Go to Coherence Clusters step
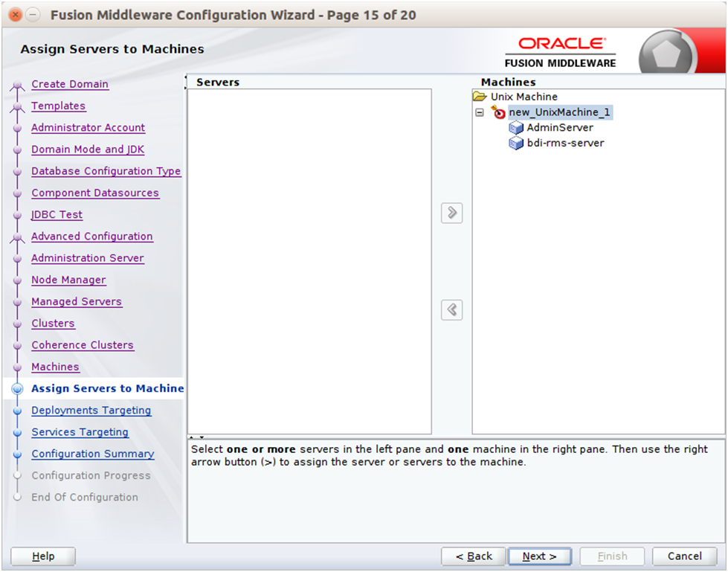The image size is (728, 572). pyautogui.click(x=83, y=345)
